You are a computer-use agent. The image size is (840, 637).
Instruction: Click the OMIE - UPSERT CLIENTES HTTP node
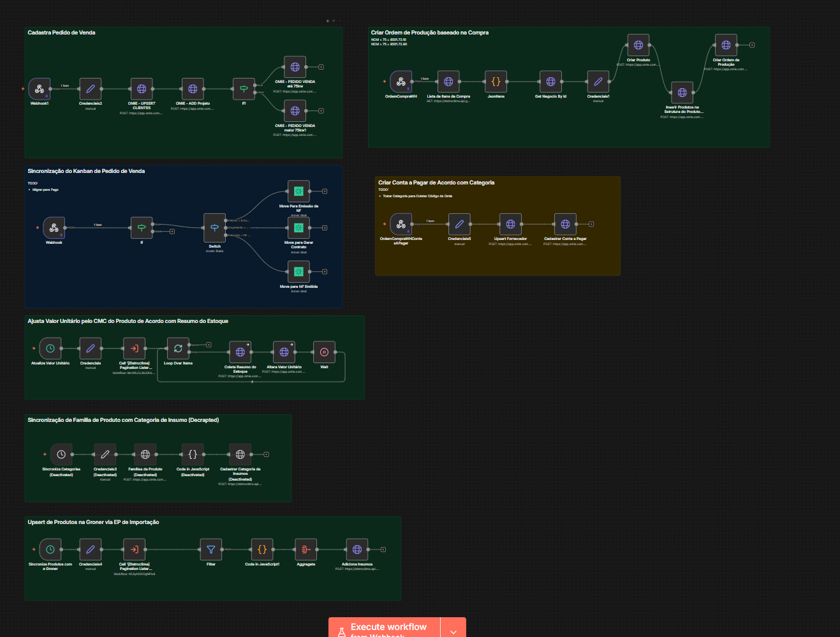(142, 89)
